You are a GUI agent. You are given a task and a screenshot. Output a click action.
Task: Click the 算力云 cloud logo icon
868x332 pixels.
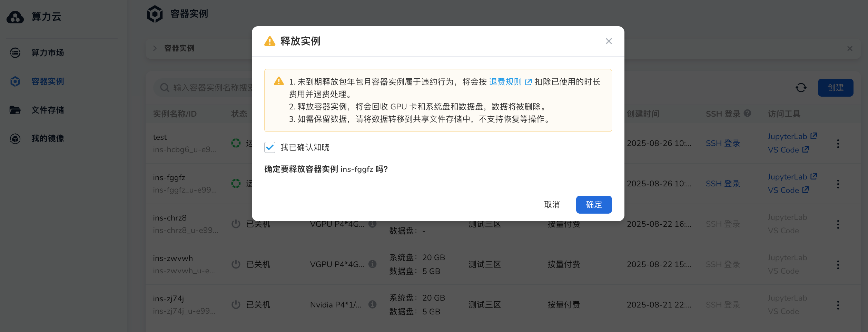pos(15,17)
